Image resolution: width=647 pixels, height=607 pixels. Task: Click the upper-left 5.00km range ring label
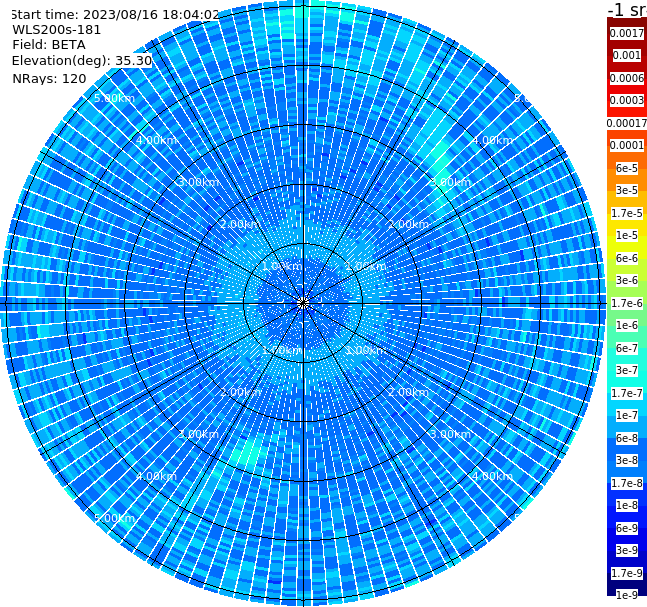115,98
